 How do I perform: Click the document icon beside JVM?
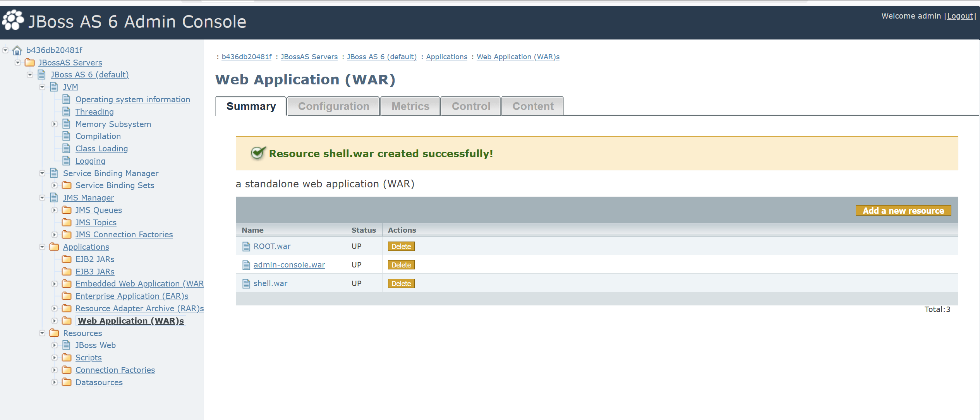[x=54, y=87]
